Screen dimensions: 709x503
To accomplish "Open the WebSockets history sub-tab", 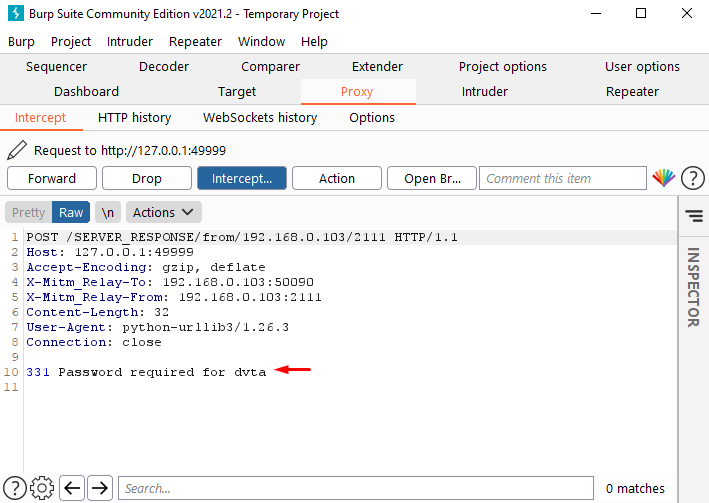I will click(260, 118).
